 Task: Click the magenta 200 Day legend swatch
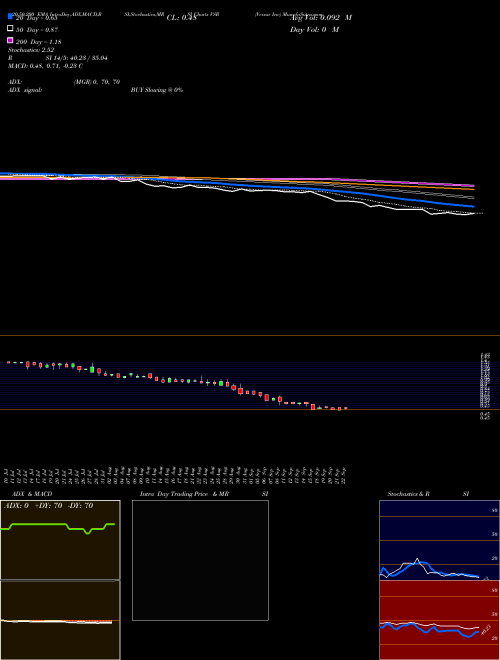(x=10, y=40)
